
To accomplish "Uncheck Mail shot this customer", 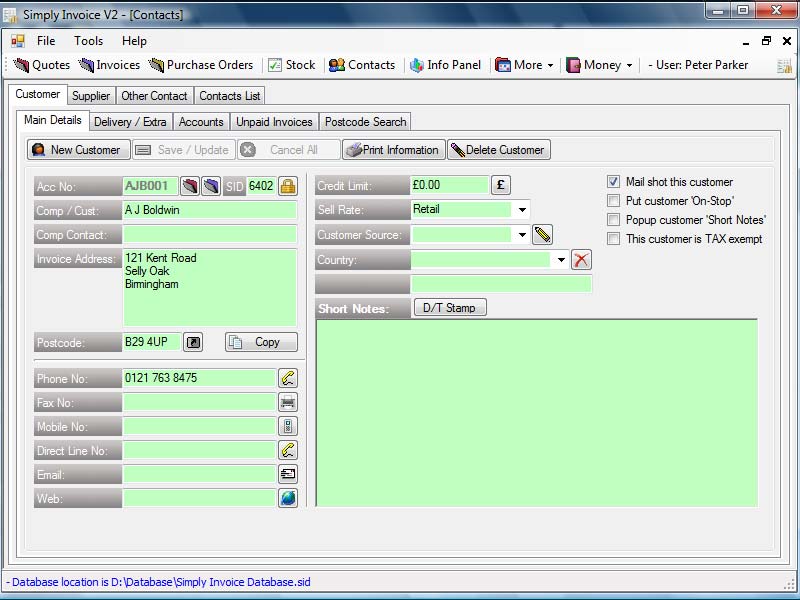I will point(613,182).
